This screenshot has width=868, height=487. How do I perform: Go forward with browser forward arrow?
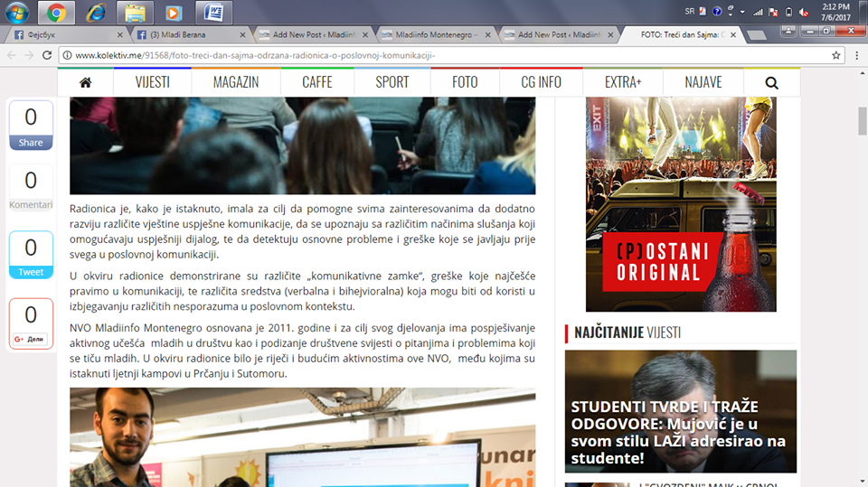click(29, 55)
